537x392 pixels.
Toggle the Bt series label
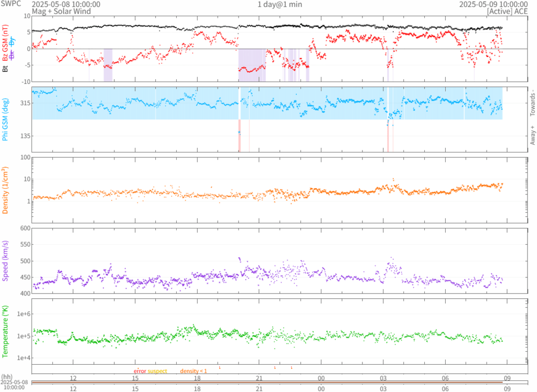coord(5,67)
